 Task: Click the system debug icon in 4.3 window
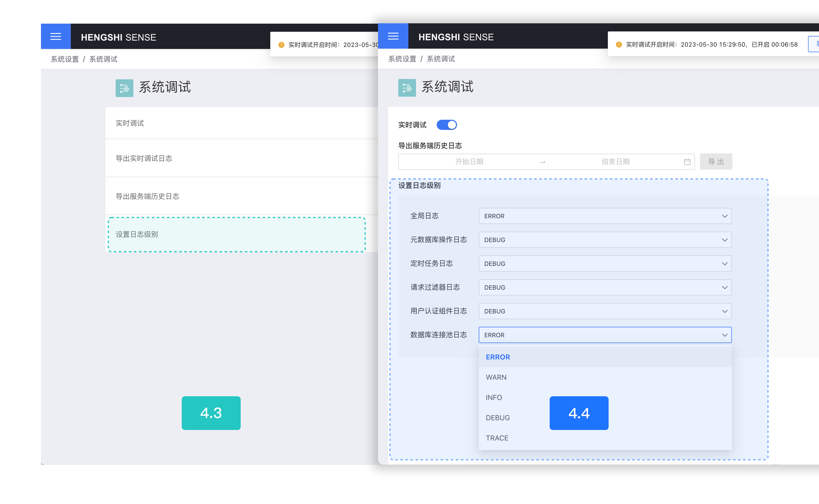(x=124, y=88)
